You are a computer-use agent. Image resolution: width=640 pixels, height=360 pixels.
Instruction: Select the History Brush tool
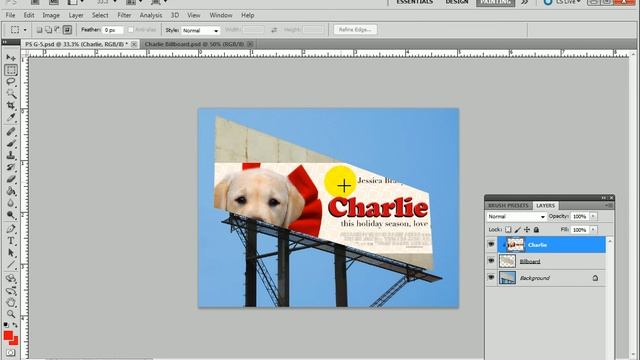tap(11, 167)
